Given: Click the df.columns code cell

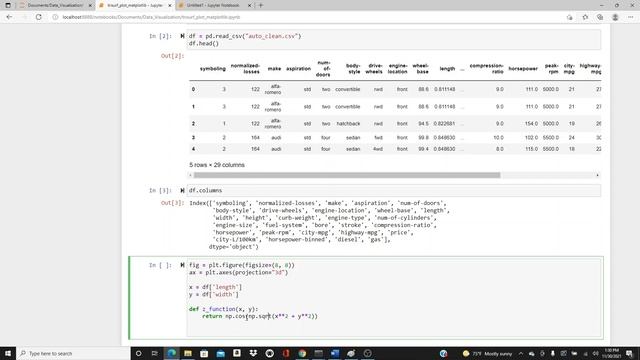Looking at the screenshot, I should pos(393,191).
